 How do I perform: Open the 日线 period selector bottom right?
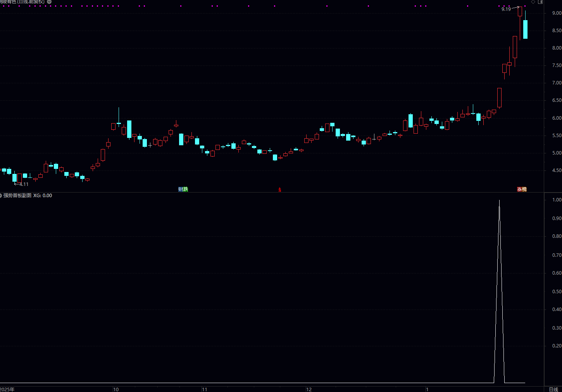[x=553, y=389]
